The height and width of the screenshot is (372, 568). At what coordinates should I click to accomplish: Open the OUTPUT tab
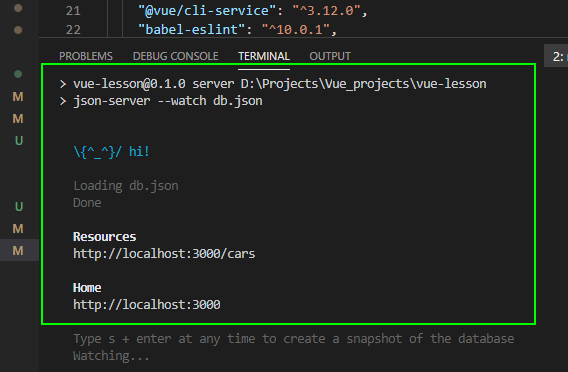tap(330, 56)
